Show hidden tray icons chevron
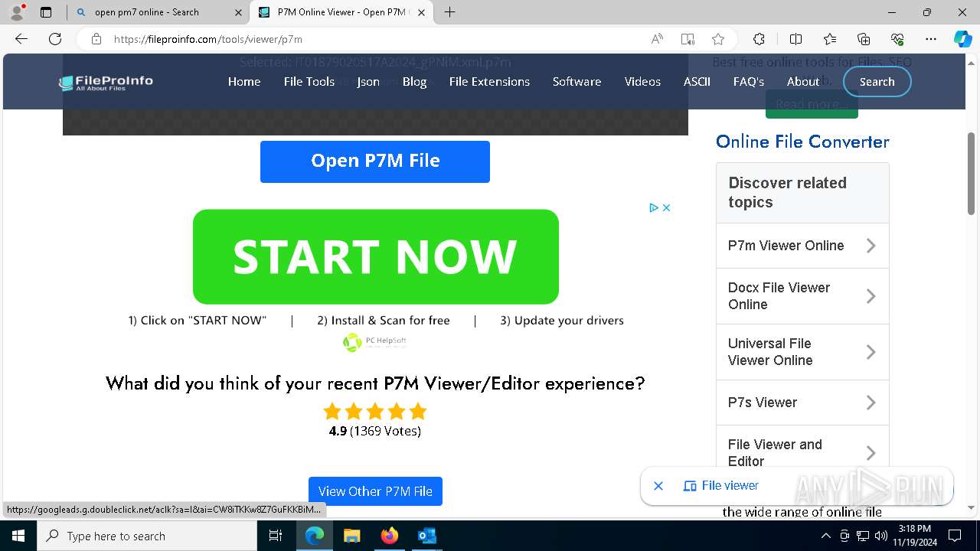The image size is (980, 551). [x=825, y=536]
